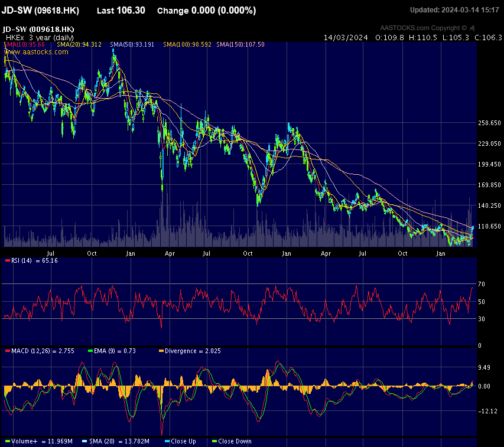The image size is (504, 447).
Task: Click the SMA(10):95.66 legend entry
Action: click(x=24, y=44)
